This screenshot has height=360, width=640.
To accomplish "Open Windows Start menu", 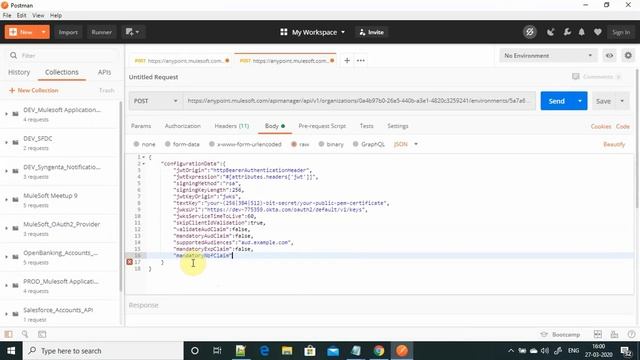I will (11, 351).
